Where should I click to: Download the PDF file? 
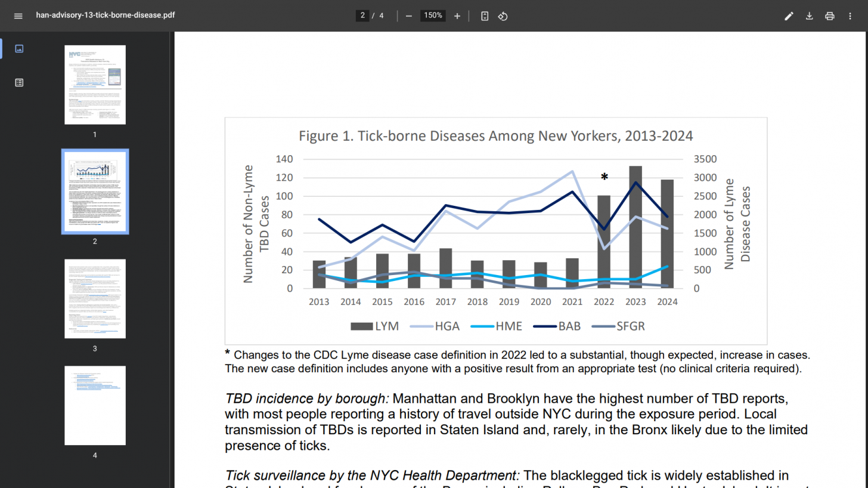pyautogui.click(x=810, y=16)
